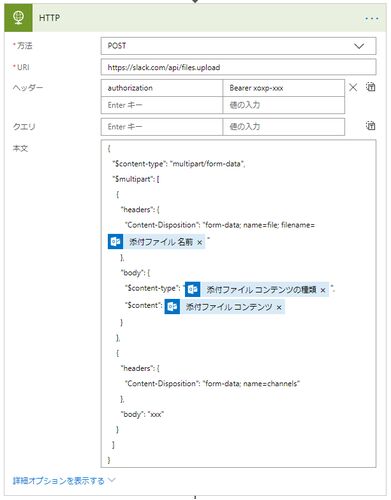
Task: Click the "$multipart": [ line
Action: 136,179
